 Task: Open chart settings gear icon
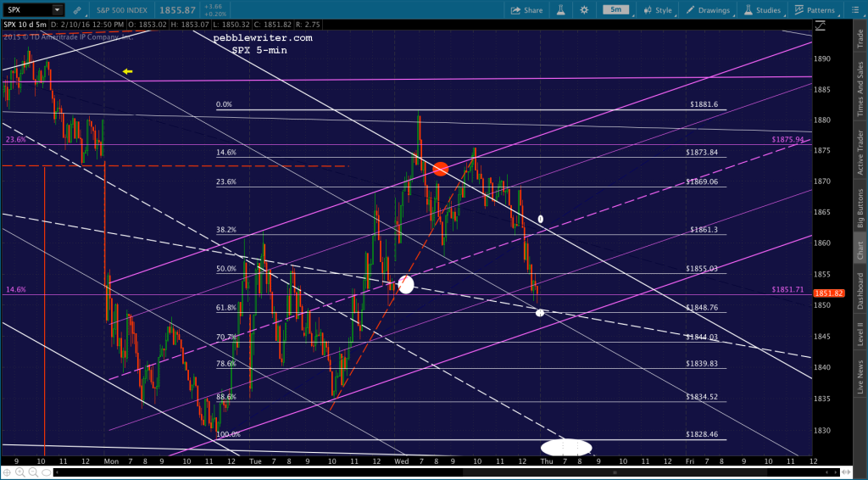point(584,10)
